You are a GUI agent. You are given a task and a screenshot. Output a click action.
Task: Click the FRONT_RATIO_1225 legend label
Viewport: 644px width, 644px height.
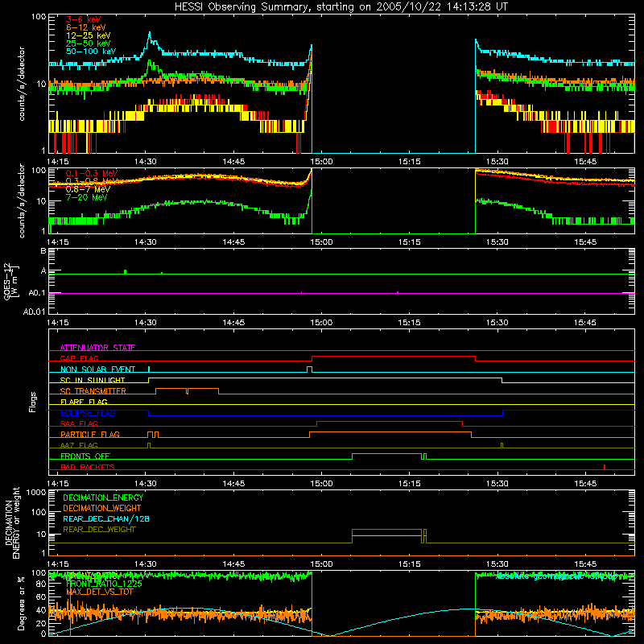104,584
